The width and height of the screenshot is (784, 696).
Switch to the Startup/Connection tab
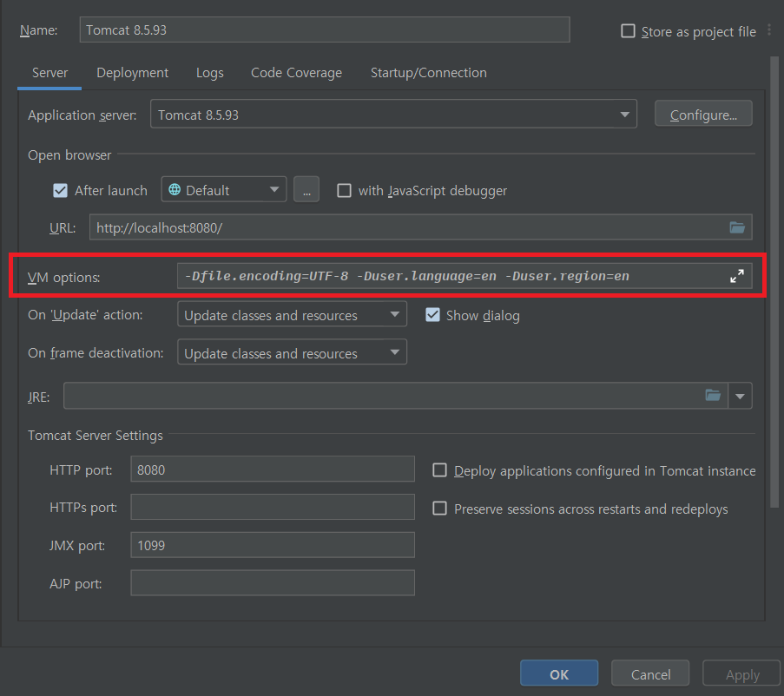click(x=429, y=73)
